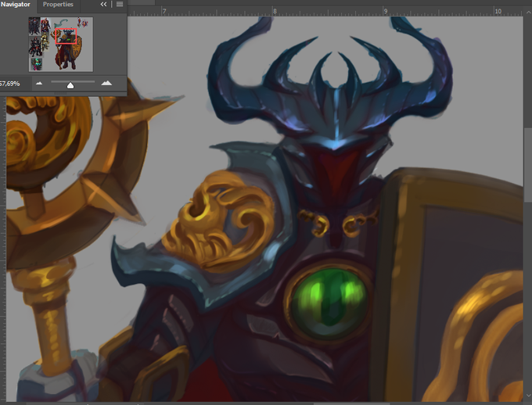This screenshot has height=405, width=532.
Task: Click the Navigator zoom slider handle
Action: click(x=70, y=85)
